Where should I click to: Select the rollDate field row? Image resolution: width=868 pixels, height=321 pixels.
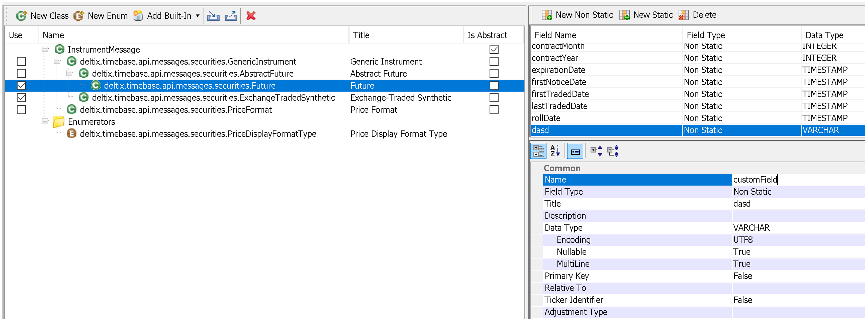pos(698,118)
